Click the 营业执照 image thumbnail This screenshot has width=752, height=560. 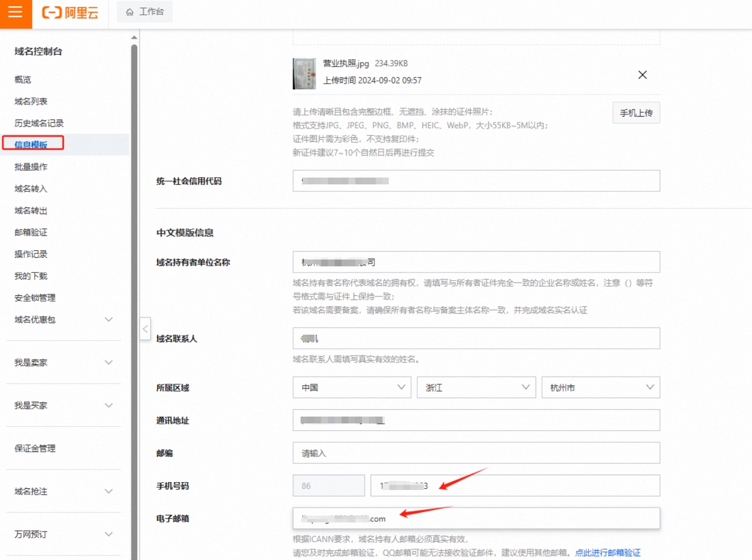pos(304,73)
